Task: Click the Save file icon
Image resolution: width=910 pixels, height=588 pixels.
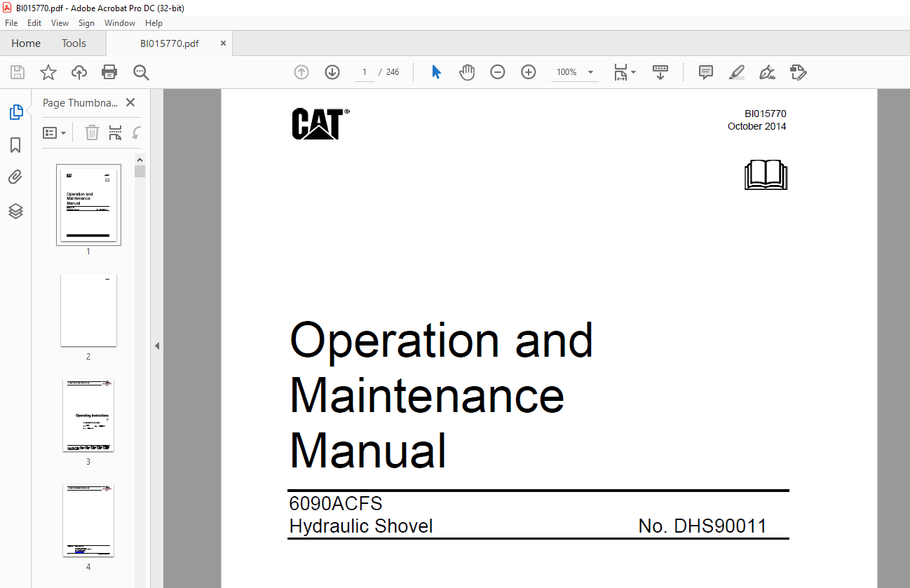Action: click(18, 72)
